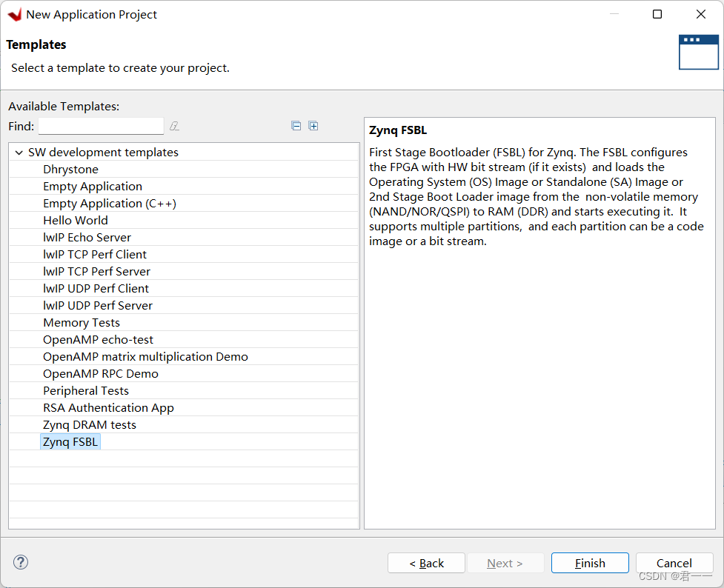
Task: Select the Empty Application template
Action: (x=93, y=187)
